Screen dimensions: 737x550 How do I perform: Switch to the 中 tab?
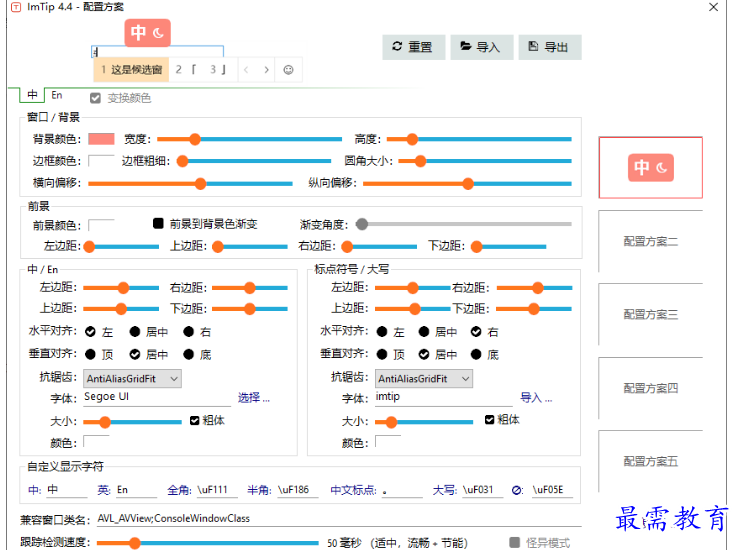32,95
